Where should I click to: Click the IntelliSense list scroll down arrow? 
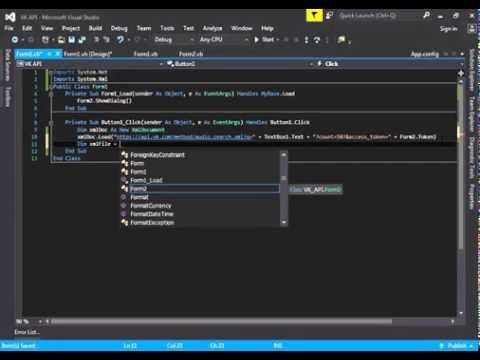(x=284, y=222)
